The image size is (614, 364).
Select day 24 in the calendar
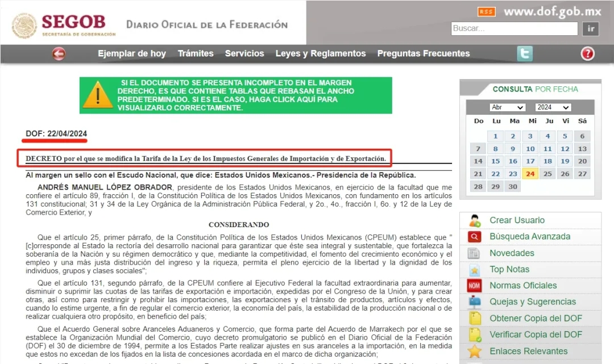coord(530,174)
